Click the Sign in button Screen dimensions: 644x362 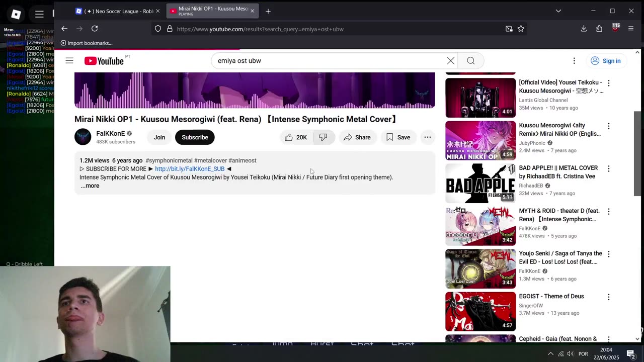[606, 61]
